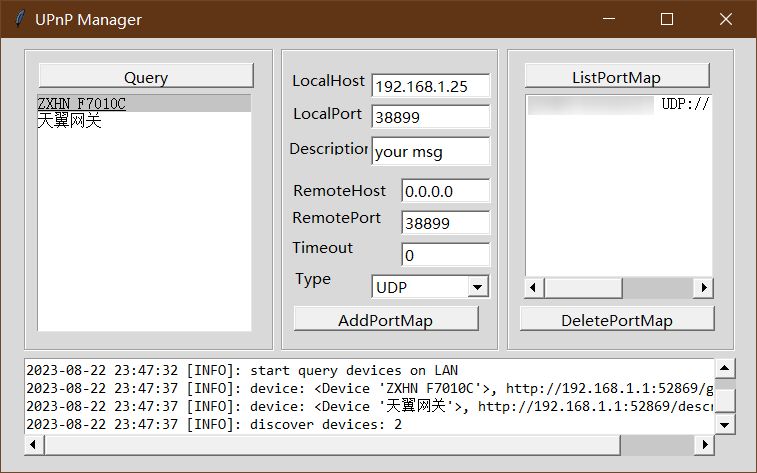
Task: Click port map list left scroll arrow
Action: pyautogui.click(x=534, y=288)
